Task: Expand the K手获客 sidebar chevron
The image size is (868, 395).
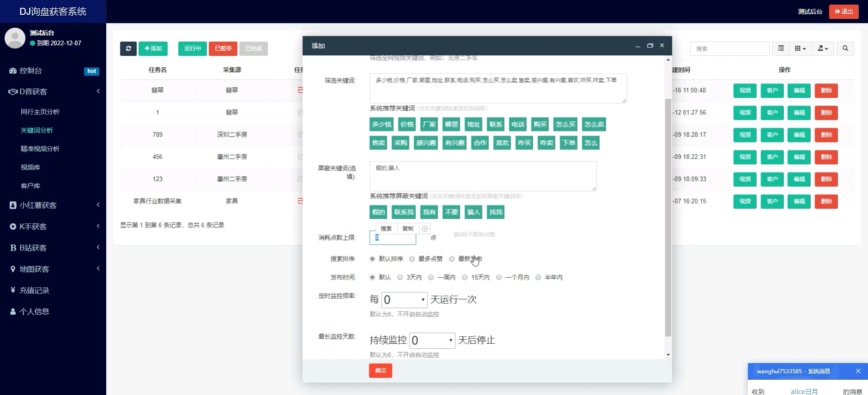Action: tap(98, 226)
